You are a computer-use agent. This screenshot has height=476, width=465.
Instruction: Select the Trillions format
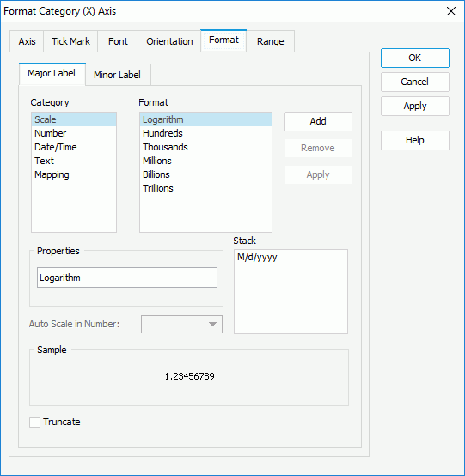tap(205, 188)
